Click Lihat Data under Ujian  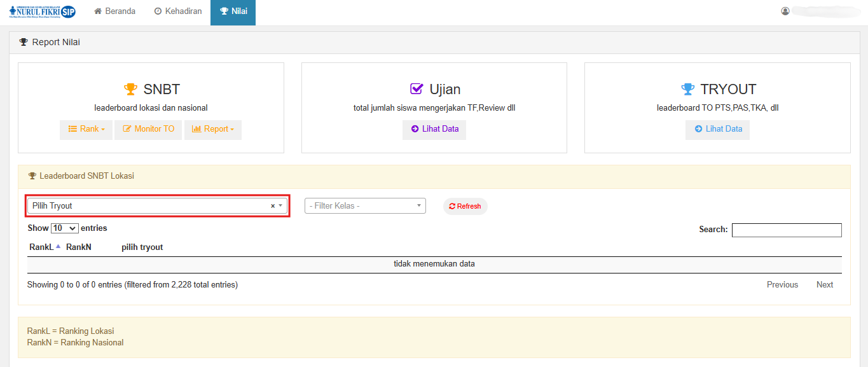[434, 129]
